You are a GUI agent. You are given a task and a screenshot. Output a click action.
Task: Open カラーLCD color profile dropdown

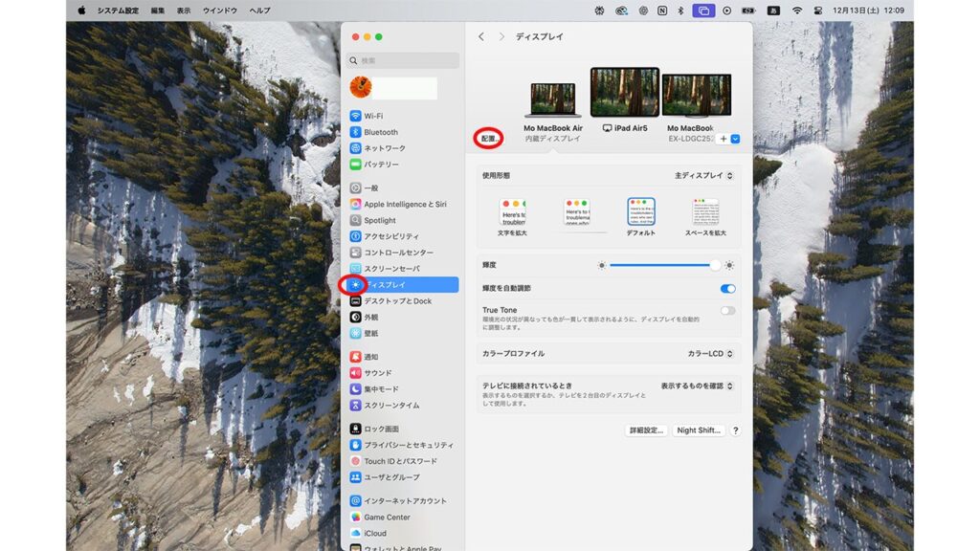click(712, 354)
